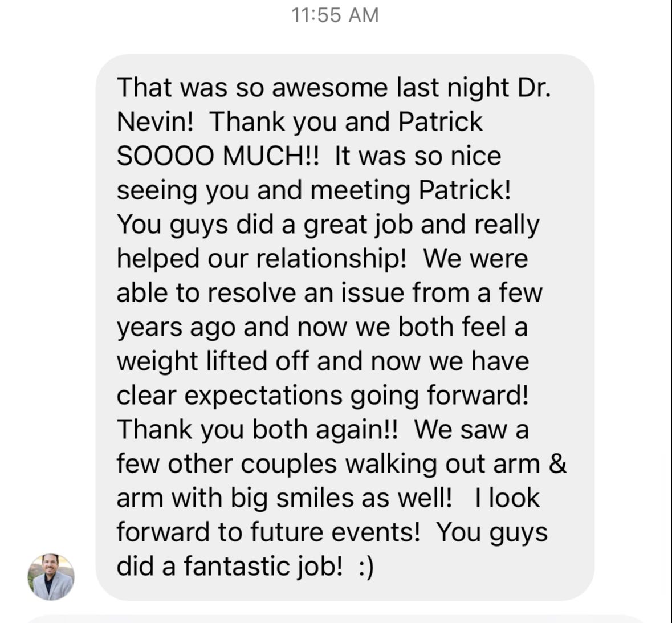The width and height of the screenshot is (672, 623).
Task: Tap the 11:55 AM timestamp
Action: [x=335, y=15]
